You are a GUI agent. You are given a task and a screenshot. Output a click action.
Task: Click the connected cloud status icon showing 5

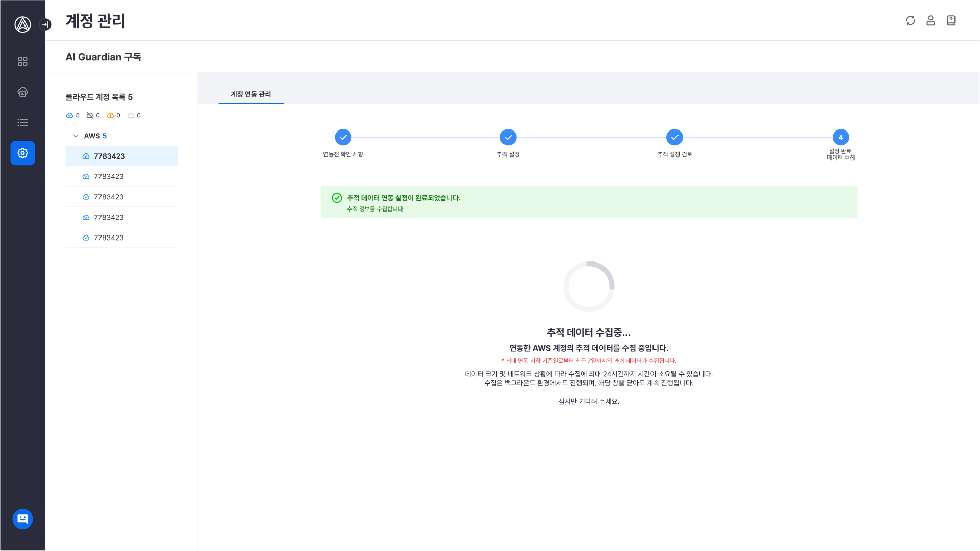(69, 115)
